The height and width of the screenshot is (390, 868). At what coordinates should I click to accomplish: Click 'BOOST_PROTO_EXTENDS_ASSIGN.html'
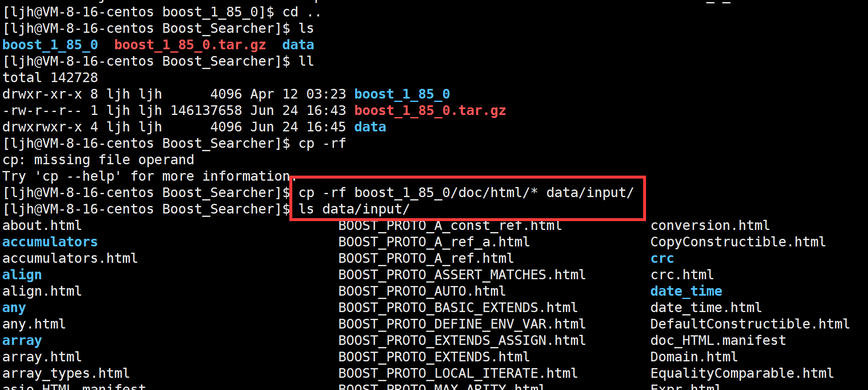(x=462, y=340)
